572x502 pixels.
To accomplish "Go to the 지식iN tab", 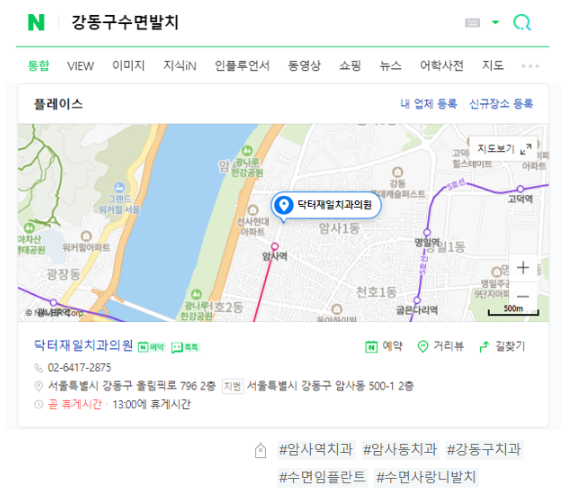I will click(179, 66).
